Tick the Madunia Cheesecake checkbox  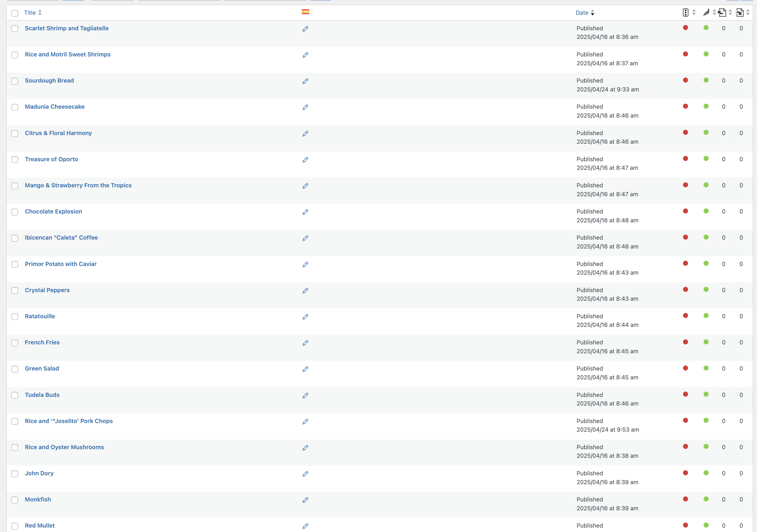tap(15, 108)
